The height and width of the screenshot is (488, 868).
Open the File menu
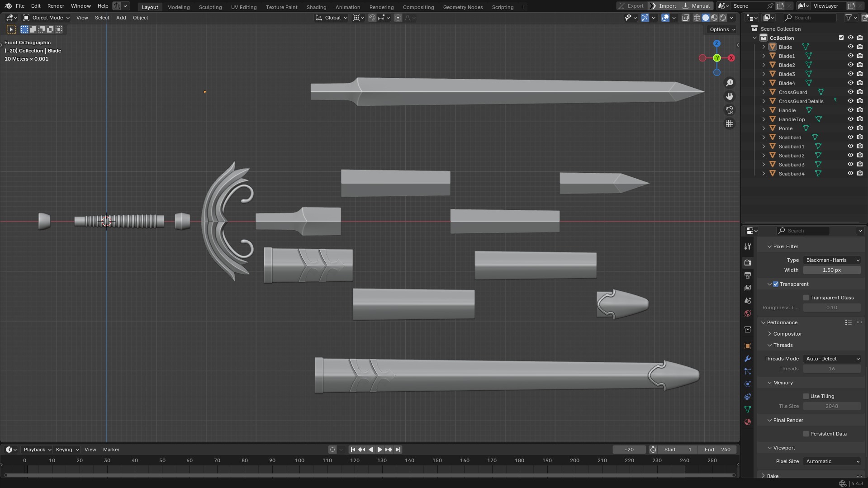pyautogui.click(x=20, y=6)
